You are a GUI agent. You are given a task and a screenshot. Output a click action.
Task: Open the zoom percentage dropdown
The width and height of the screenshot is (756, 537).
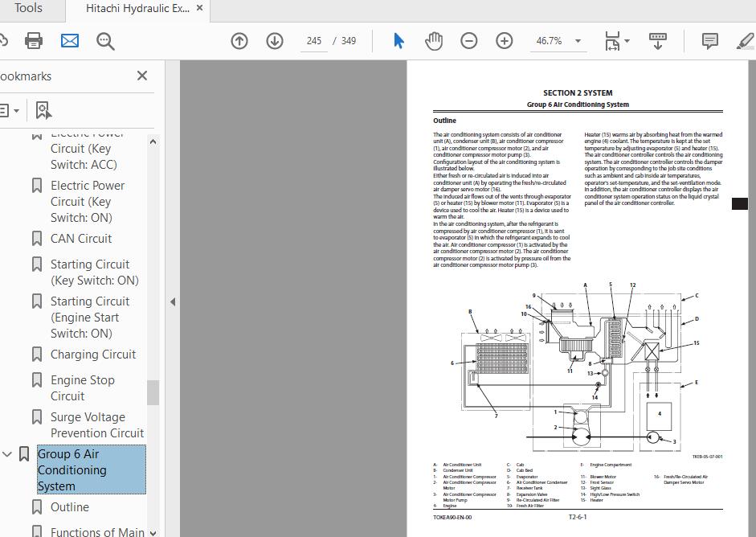(576, 40)
